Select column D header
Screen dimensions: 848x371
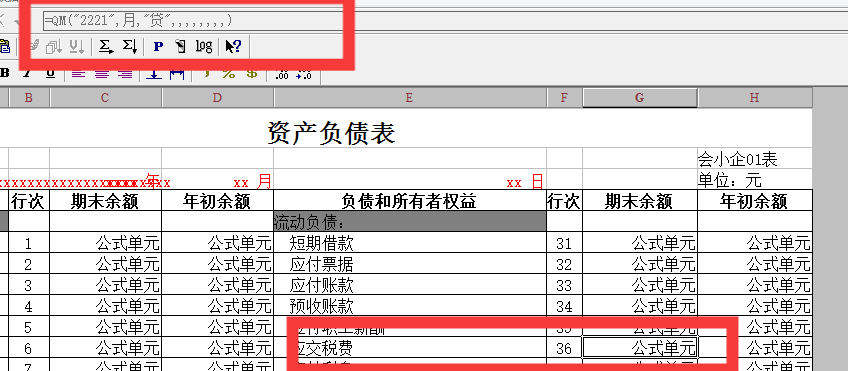[x=217, y=97]
